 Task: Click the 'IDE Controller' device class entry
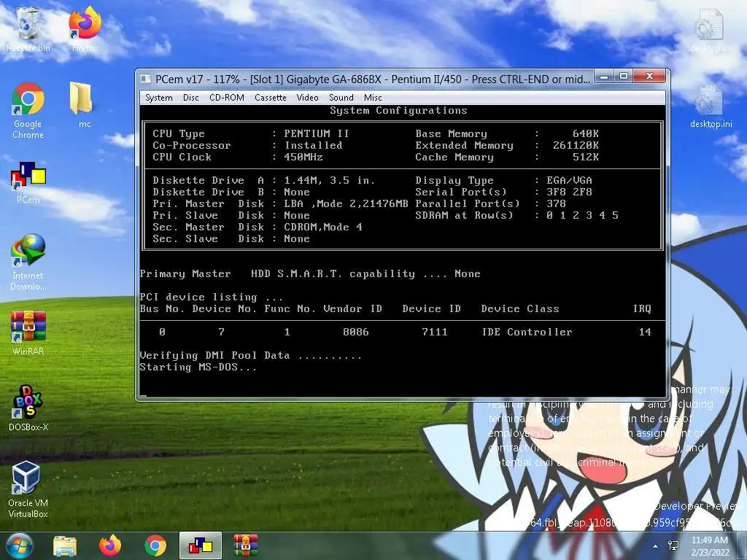click(527, 332)
